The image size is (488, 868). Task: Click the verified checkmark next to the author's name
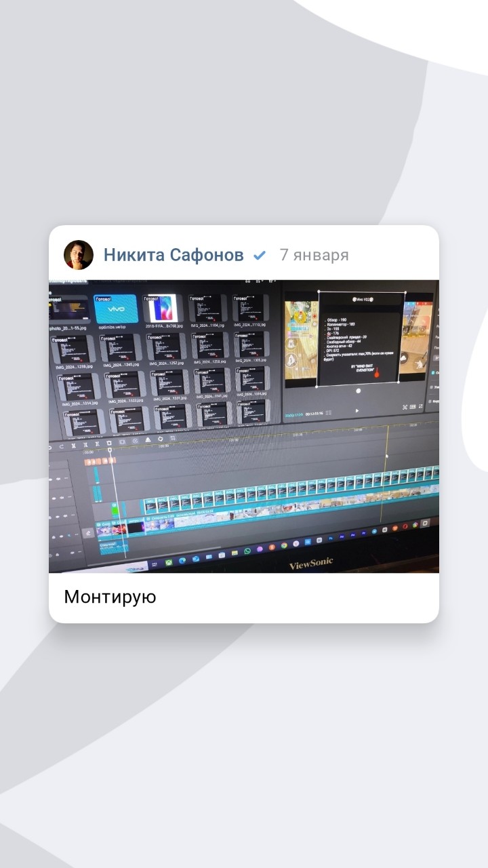point(260,256)
